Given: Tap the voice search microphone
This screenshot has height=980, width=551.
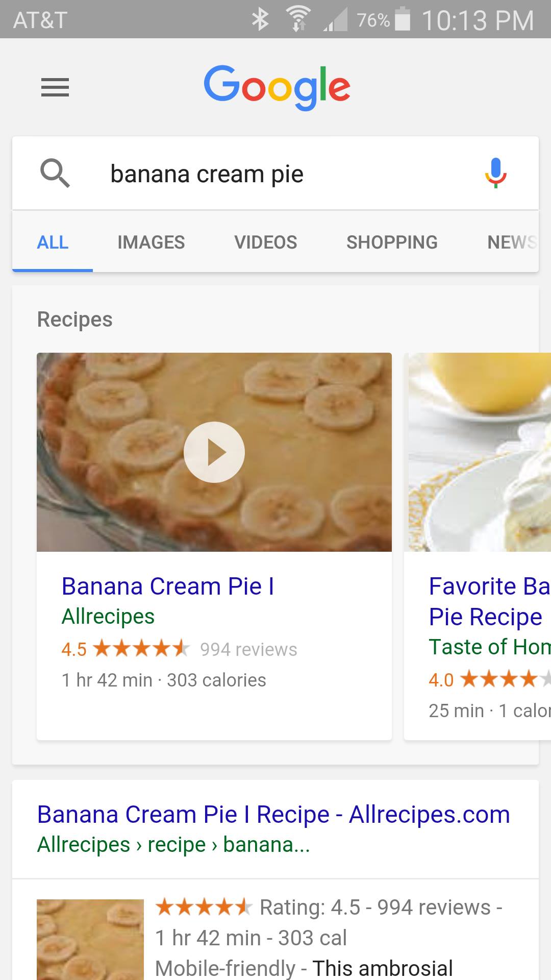Looking at the screenshot, I should coord(495,173).
